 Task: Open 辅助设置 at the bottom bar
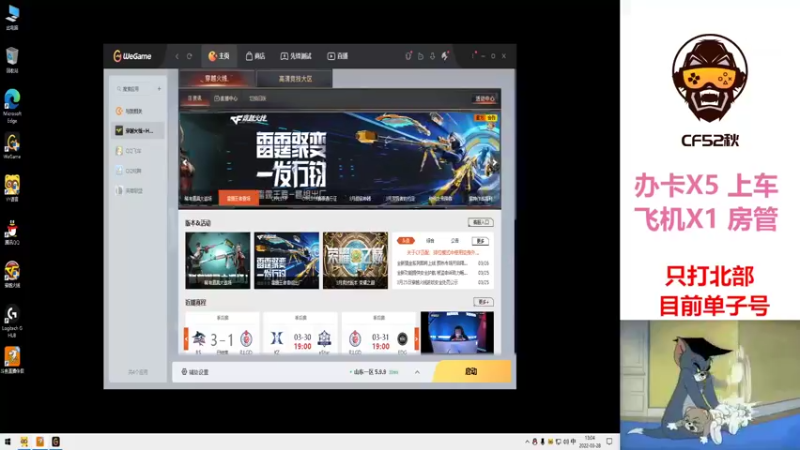coord(195,372)
